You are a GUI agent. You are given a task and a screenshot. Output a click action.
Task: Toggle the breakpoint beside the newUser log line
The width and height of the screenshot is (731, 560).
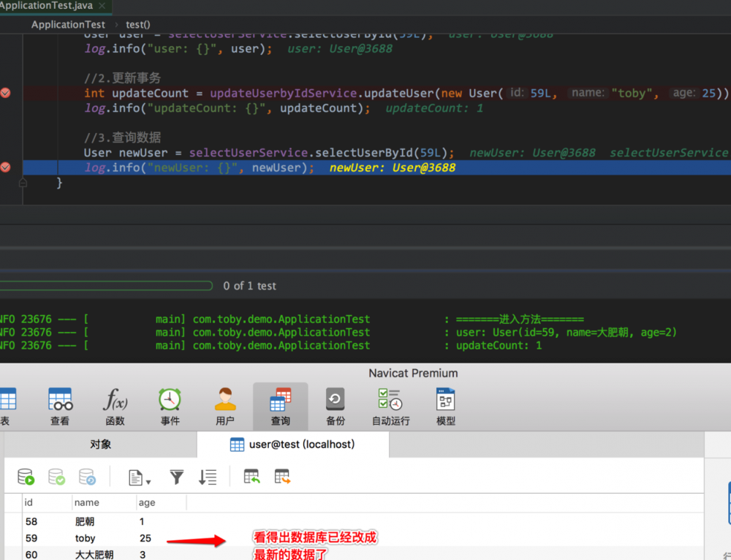pos(5,167)
